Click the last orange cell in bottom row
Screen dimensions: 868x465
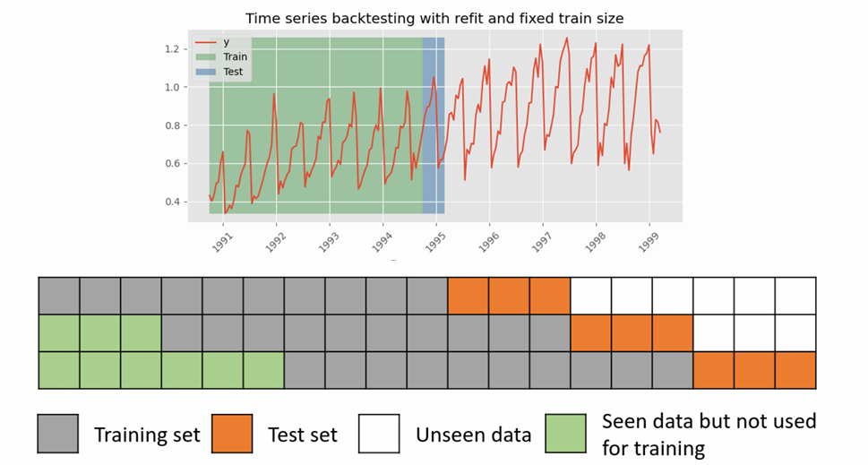pyautogui.click(x=795, y=370)
